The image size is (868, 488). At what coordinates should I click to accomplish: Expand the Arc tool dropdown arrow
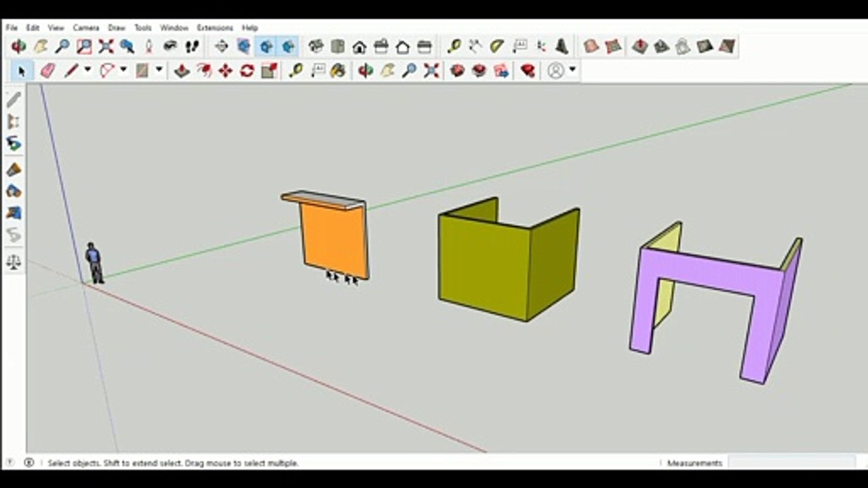123,70
